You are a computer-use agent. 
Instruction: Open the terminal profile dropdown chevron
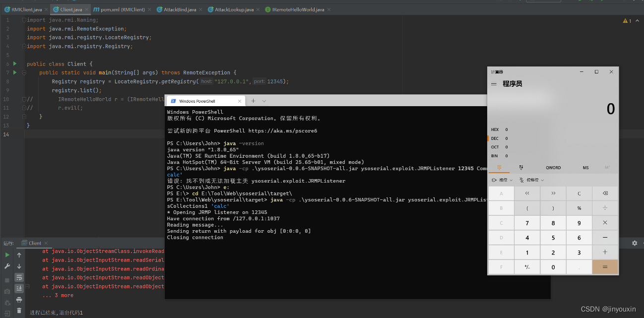tap(264, 101)
